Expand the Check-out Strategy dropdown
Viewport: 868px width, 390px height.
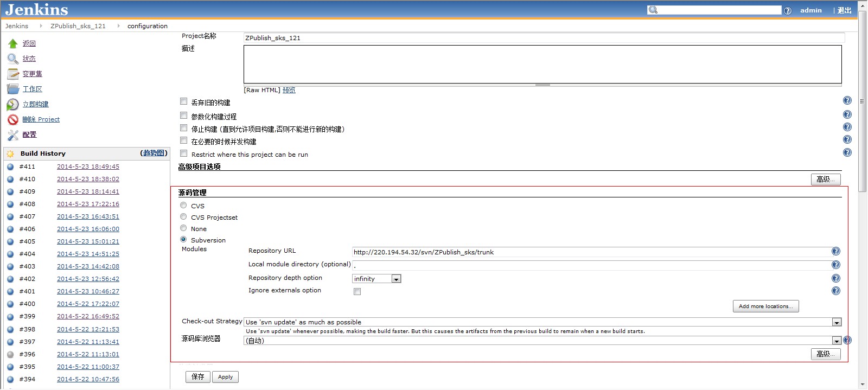(x=837, y=322)
